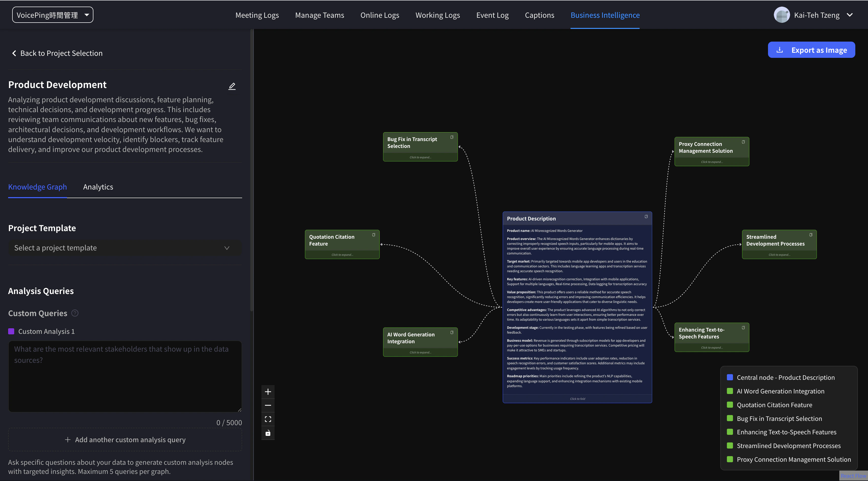The height and width of the screenshot is (481, 868).
Task: Expand the Kai-Teh Tzeng account menu chevron
Action: [x=850, y=15]
